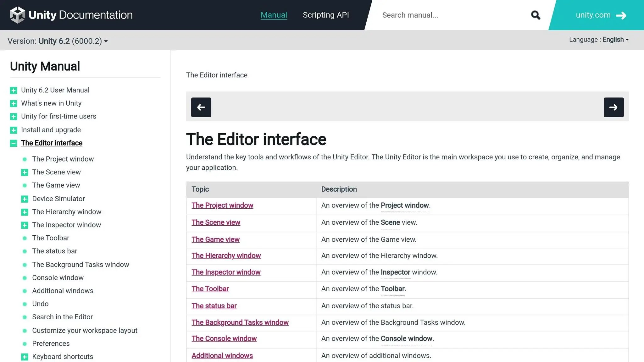Go to next page with right arrow
Screen dimensions: 644x362
point(613,107)
